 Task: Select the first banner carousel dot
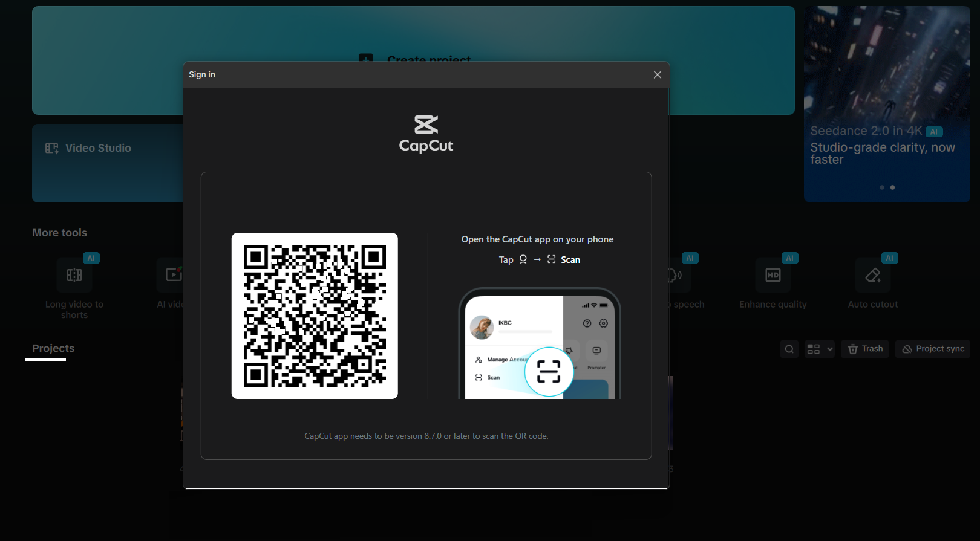(882, 187)
